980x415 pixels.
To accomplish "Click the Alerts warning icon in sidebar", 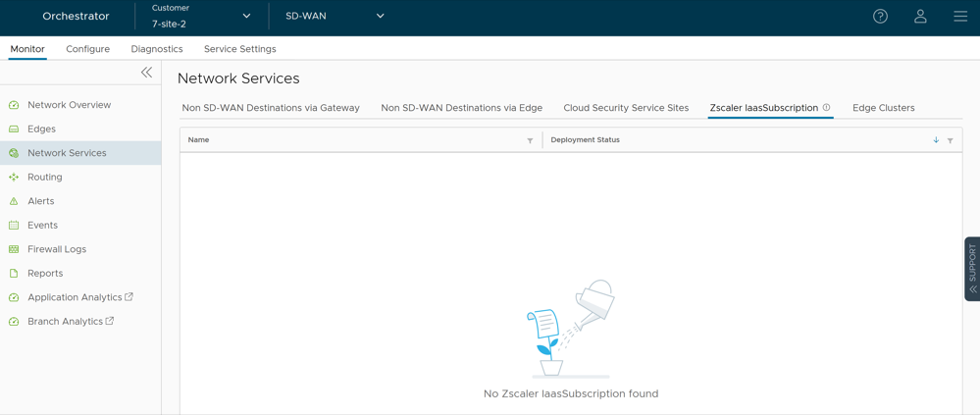I will pyautogui.click(x=14, y=201).
